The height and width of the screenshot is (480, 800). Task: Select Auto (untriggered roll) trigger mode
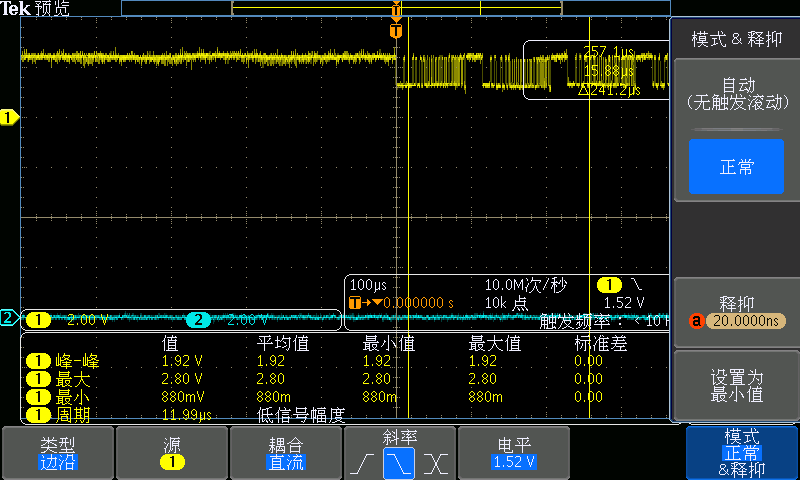pyautogui.click(x=736, y=94)
